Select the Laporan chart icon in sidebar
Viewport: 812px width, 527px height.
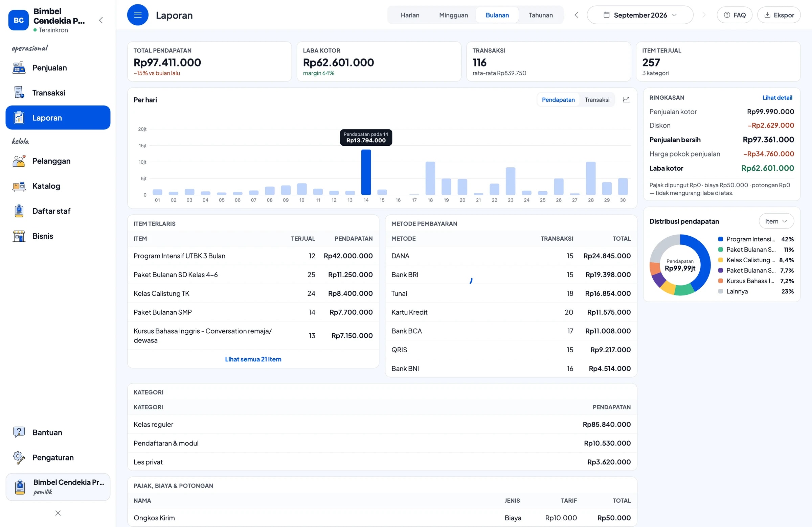(19, 118)
